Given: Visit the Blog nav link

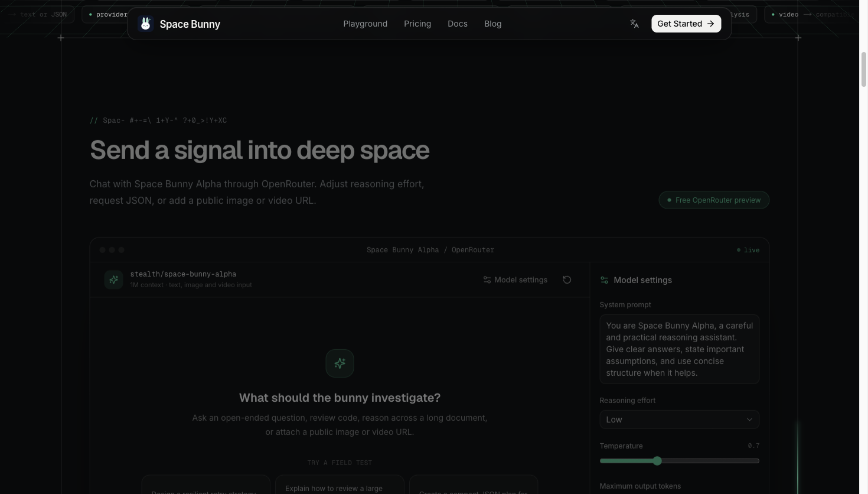Looking at the screenshot, I should click(x=493, y=24).
